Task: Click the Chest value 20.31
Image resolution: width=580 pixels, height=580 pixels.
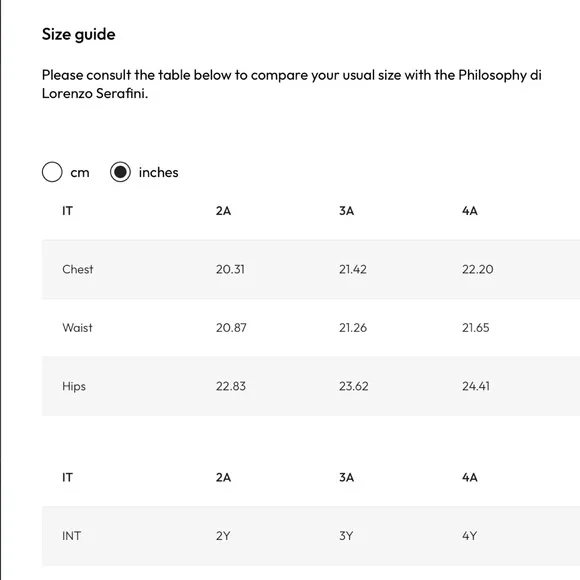Action: [x=230, y=269]
